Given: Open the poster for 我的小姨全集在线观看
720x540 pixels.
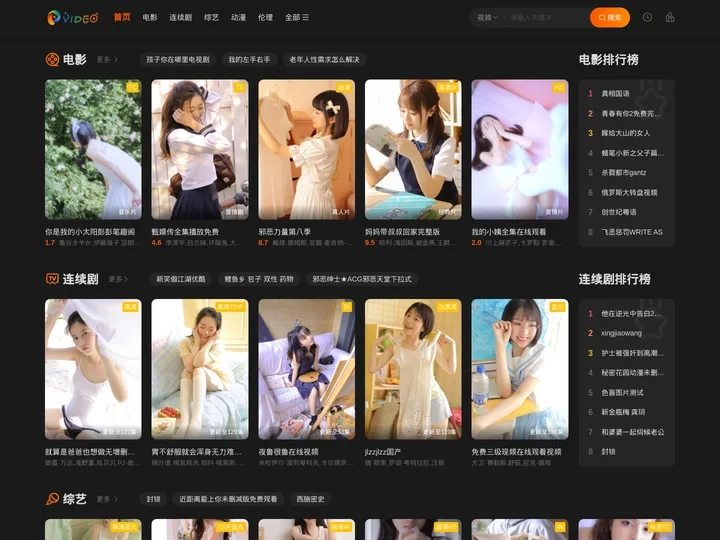Looking at the screenshot, I should (520, 149).
